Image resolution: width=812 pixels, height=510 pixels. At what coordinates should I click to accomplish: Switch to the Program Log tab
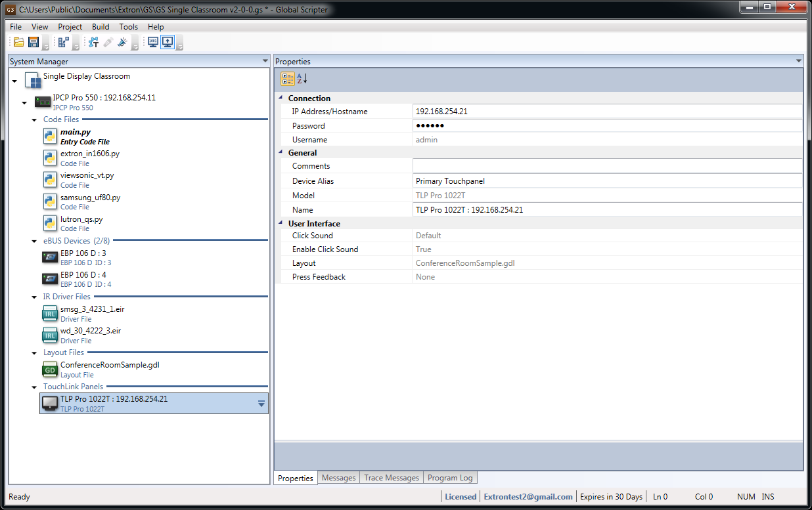(x=450, y=478)
